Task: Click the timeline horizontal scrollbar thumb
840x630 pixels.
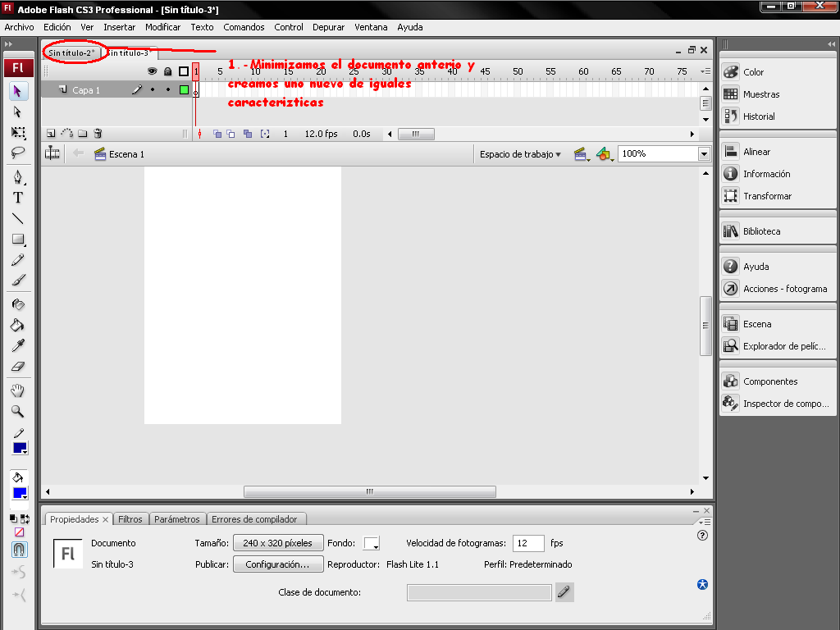Action: point(416,134)
